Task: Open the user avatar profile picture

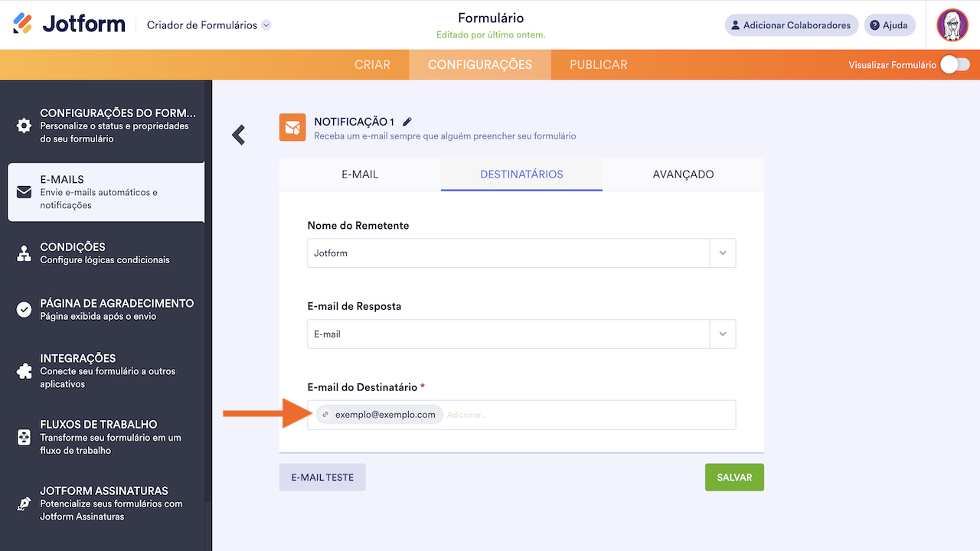Action: point(952,25)
